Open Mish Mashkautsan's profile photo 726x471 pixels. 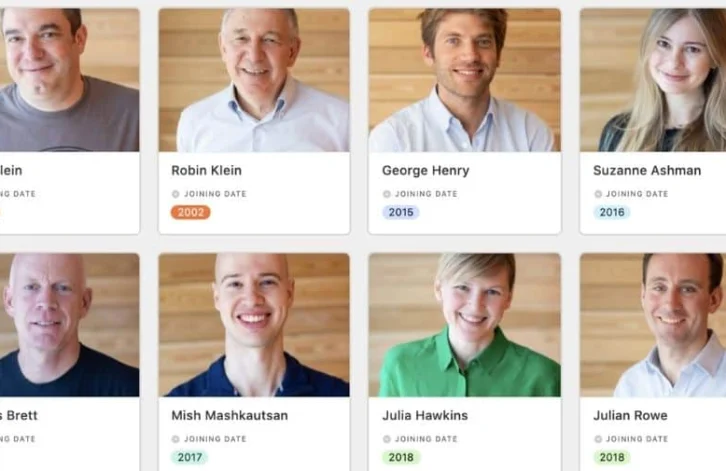254,325
